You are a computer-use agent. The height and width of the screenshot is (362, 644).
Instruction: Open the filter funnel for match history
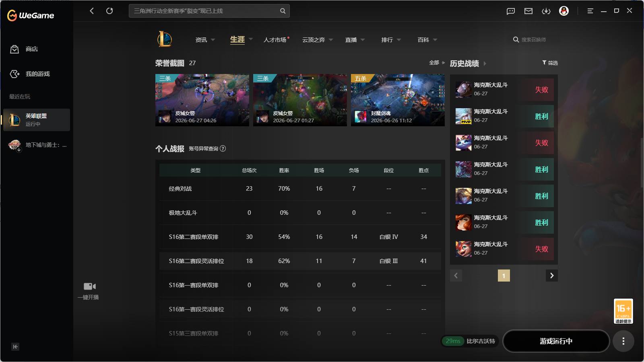tap(544, 63)
